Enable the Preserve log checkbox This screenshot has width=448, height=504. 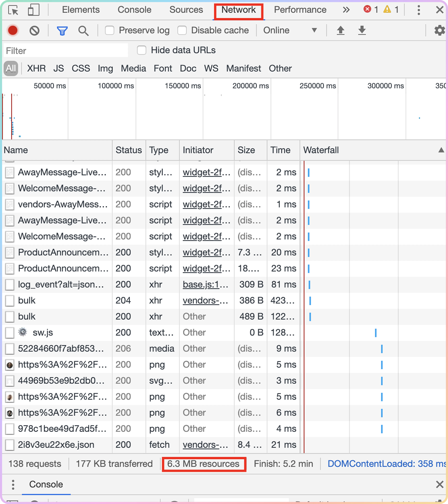[109, 31]
